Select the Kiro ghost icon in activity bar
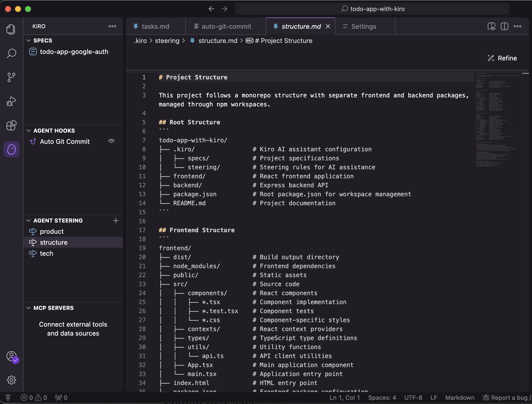This screenshot has height=404, width=532. 11,149
